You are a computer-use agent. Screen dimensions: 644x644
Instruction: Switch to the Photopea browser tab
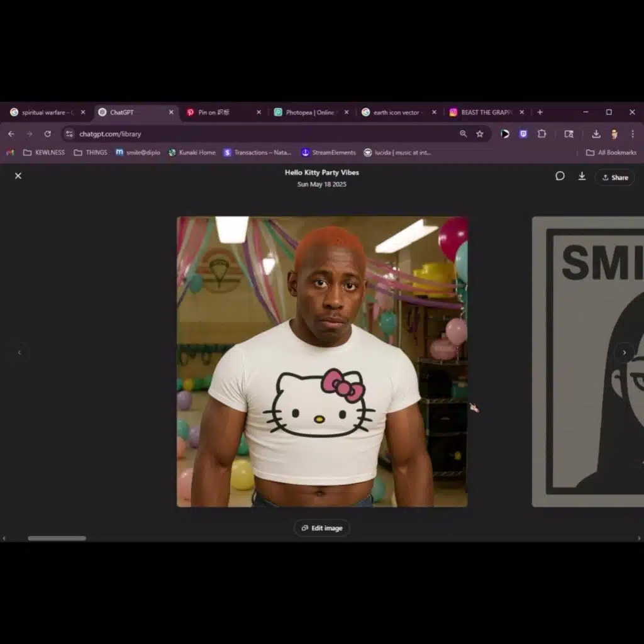(311, 113)
